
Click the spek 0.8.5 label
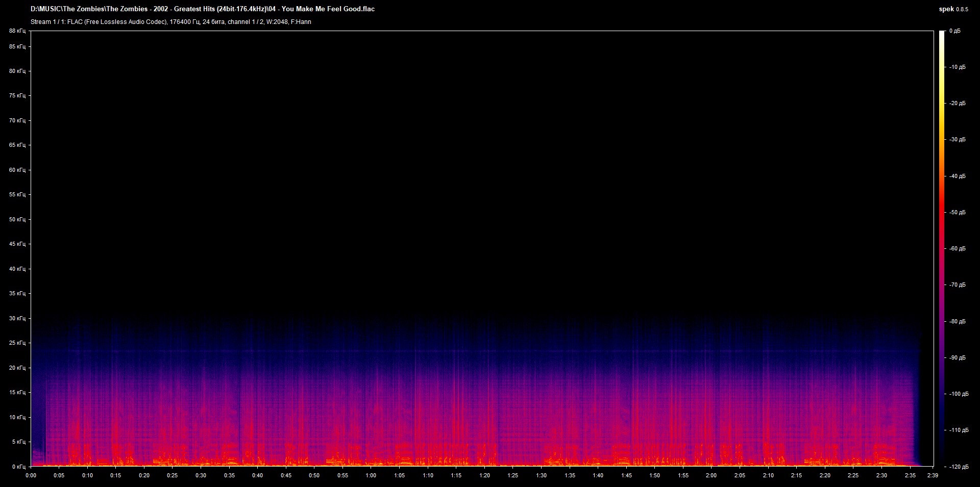click(953, 9)
